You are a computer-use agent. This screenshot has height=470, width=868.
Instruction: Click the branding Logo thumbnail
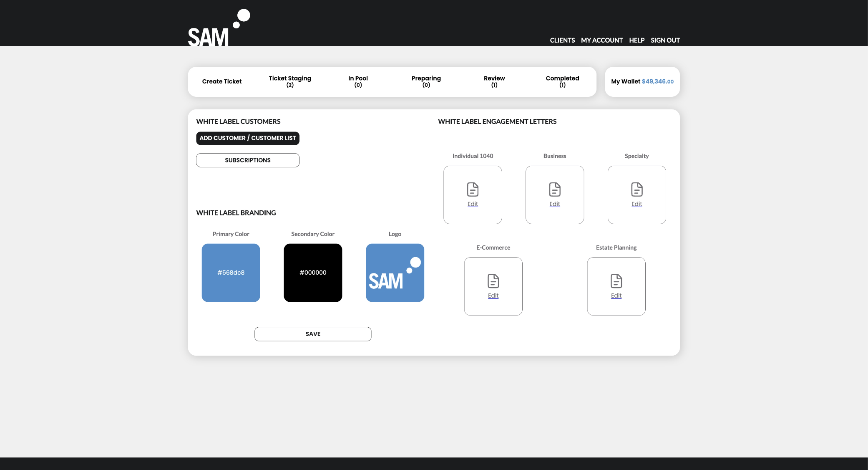tap(395, 273)
